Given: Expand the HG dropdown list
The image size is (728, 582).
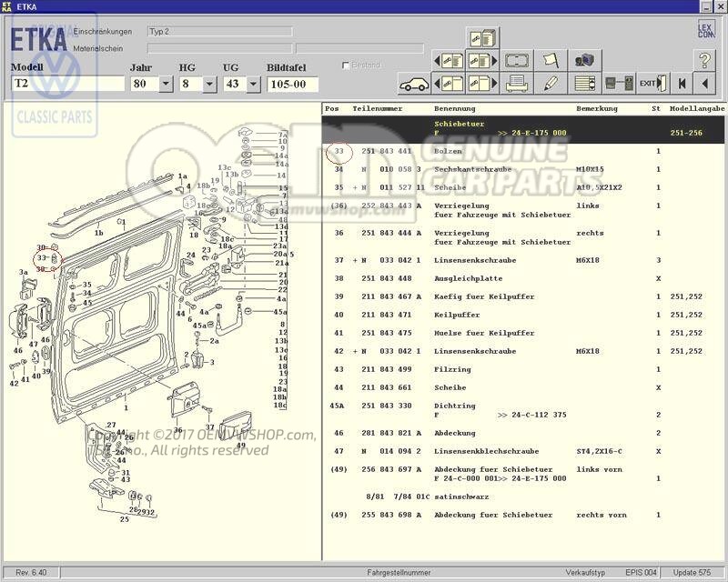Looking at the screenshot, I should pyautogui.click(x=209, y=84).
